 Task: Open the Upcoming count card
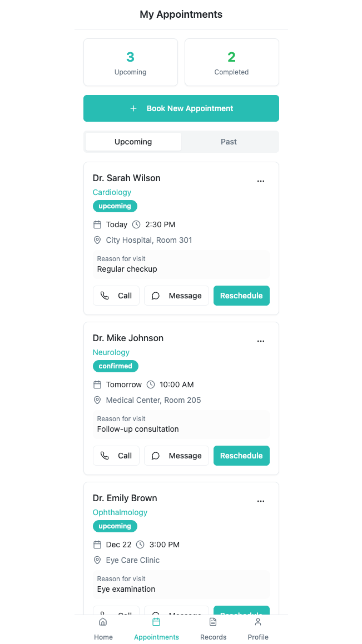(131, 62)
